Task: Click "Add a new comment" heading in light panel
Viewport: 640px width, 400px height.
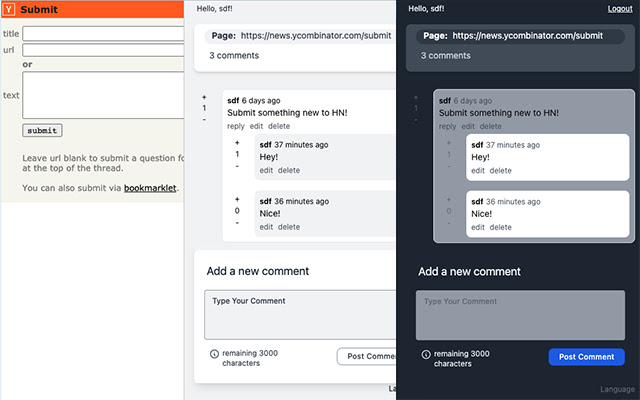Action: (x=258, y=271)
